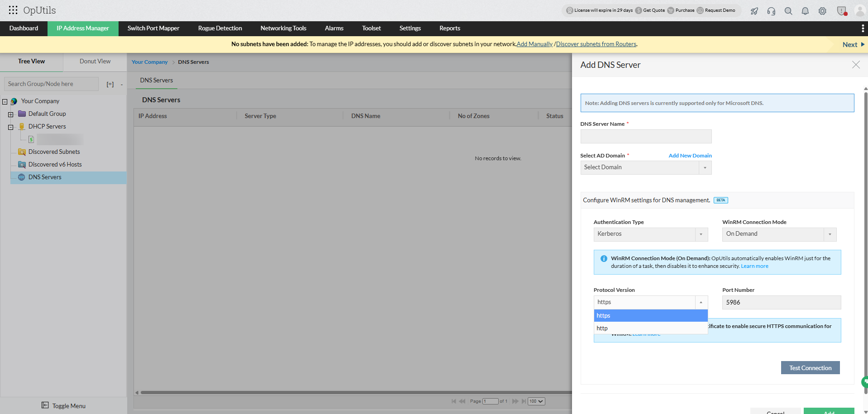Open the Rogue Detection tab

(x=220, y=29)
